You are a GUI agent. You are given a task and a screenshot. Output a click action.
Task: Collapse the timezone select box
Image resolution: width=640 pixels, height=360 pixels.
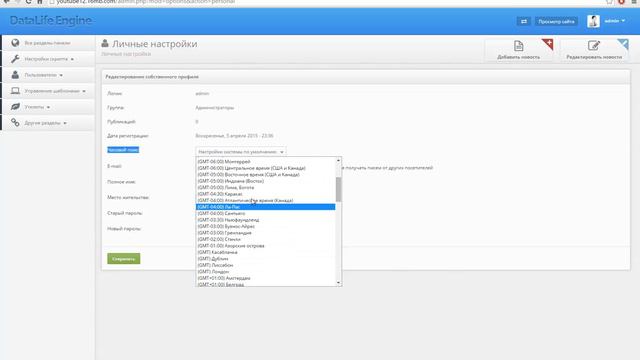click(241, 152)
